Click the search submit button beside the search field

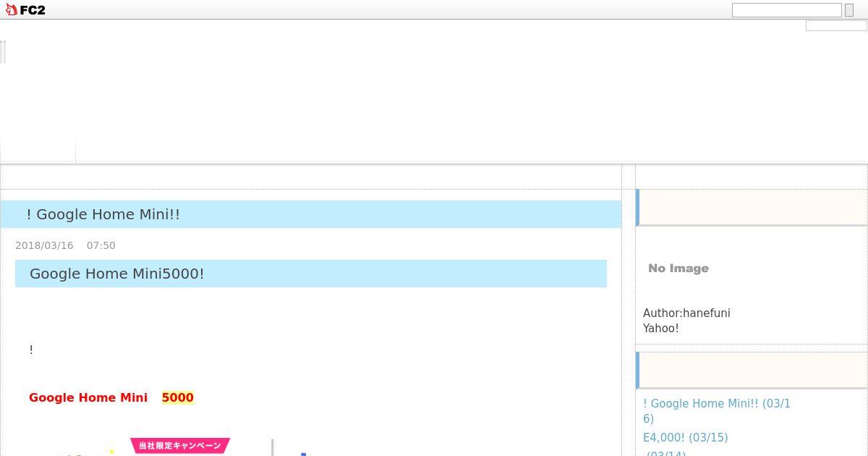click(x=849, y=10)
